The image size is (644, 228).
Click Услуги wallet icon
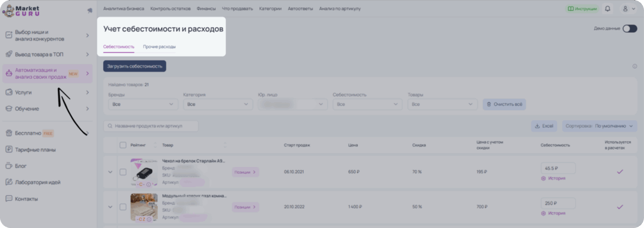pos(9,93)
